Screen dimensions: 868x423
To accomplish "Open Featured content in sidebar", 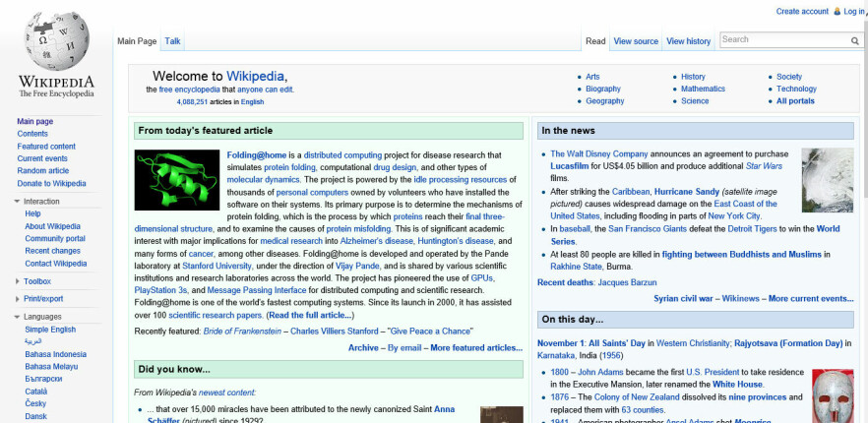I will pos(46,147).
